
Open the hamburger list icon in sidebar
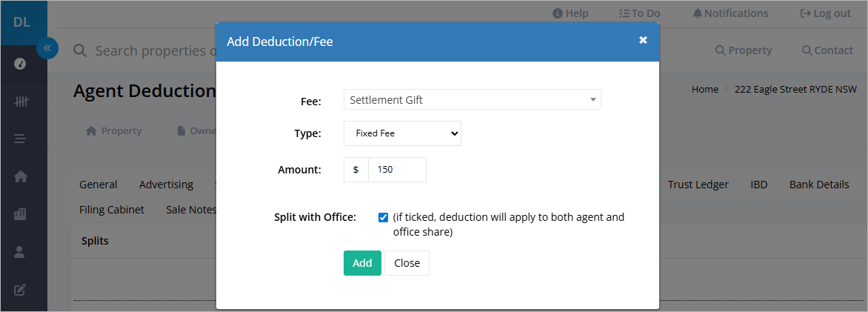pyautogui.click(x=20, y=139)
